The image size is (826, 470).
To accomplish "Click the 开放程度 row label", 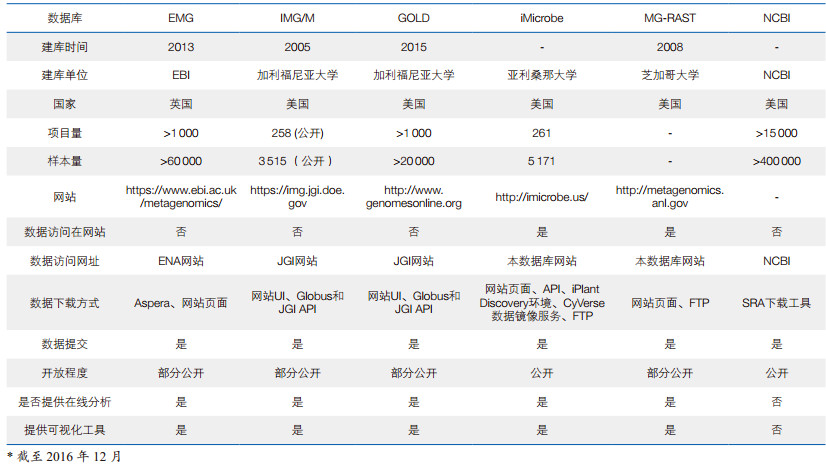I will [x=65, y=374].
